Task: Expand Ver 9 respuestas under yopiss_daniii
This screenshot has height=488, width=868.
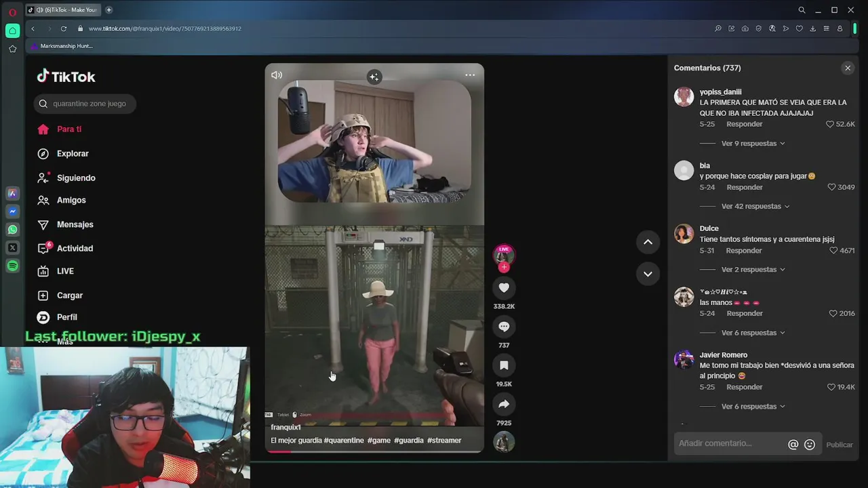Action: pos(753,144)
